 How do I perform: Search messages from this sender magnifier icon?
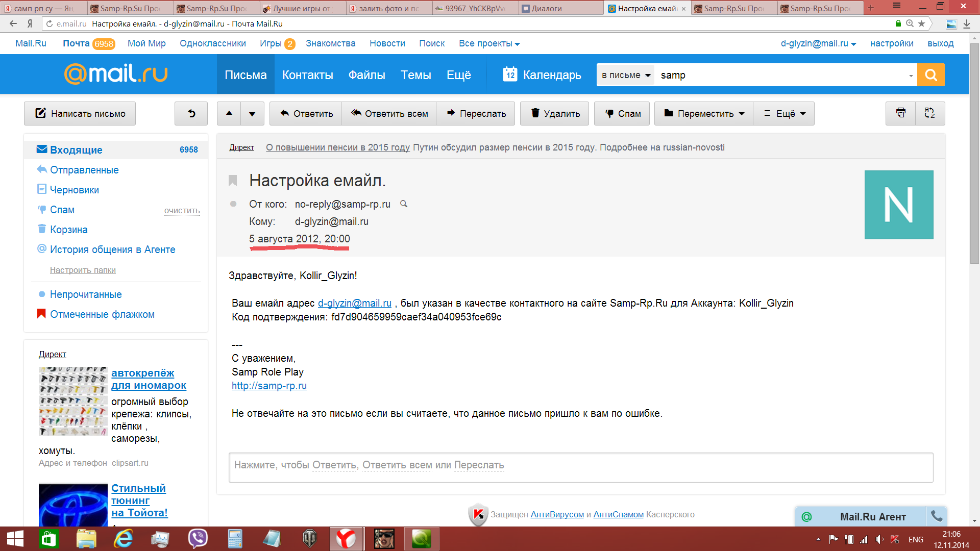coord(404,204)
